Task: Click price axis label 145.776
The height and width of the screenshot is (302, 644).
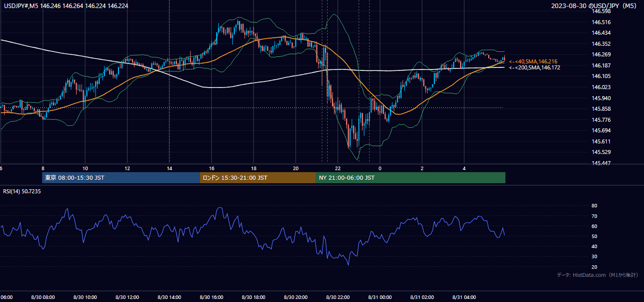Action: pyautogui.click(x=601, y=120)
